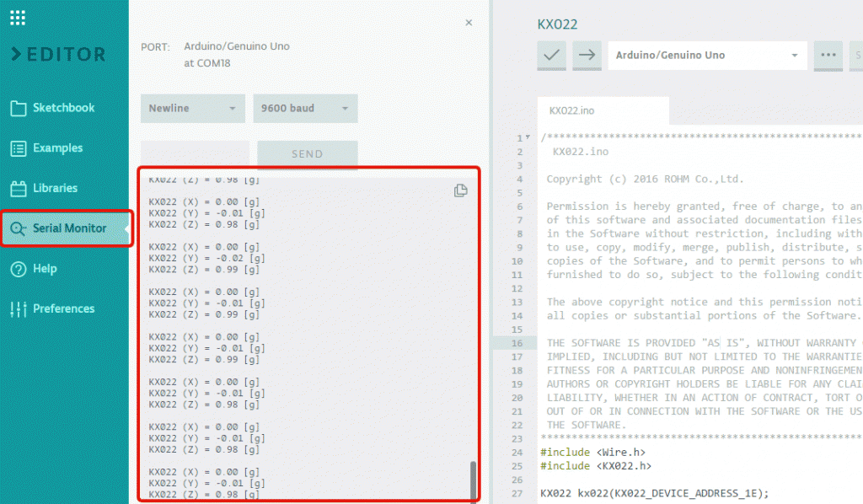Screen dimensions: 863x504
Task: Open the three-dots more options menu
Action: (x=828, y=56)
